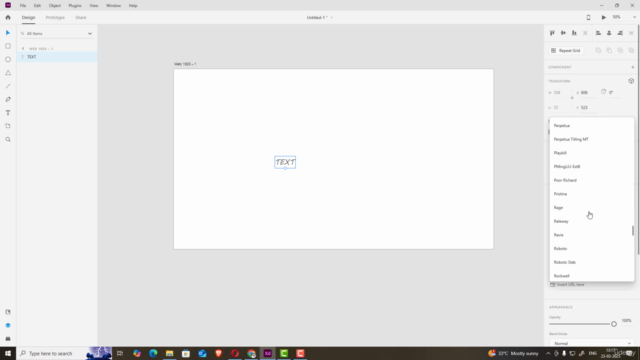The image size is (640, 360).
Task: Align selection to top edge
Action: click(552, 33)
